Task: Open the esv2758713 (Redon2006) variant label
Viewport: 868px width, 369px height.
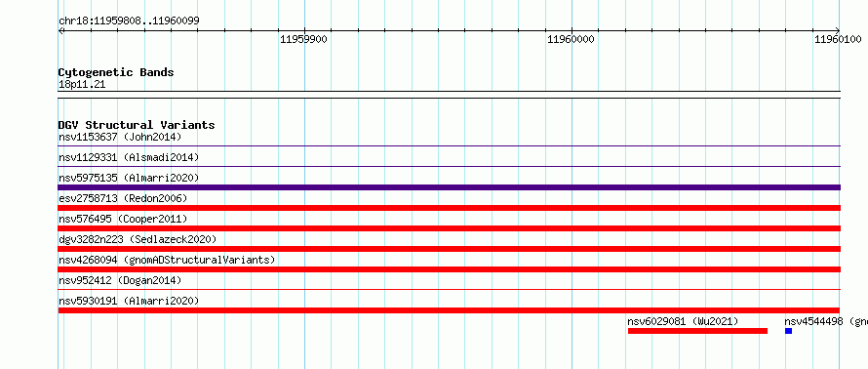Action: [x=123, y=198]
